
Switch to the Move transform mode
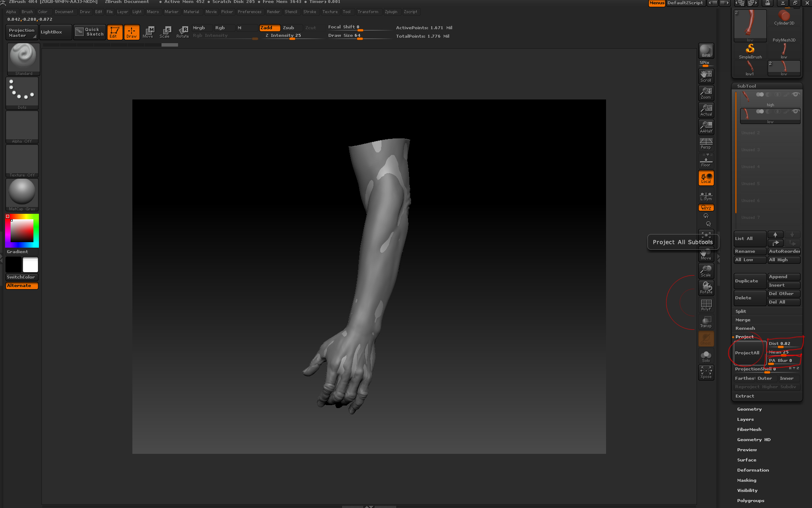coord(148,31)
